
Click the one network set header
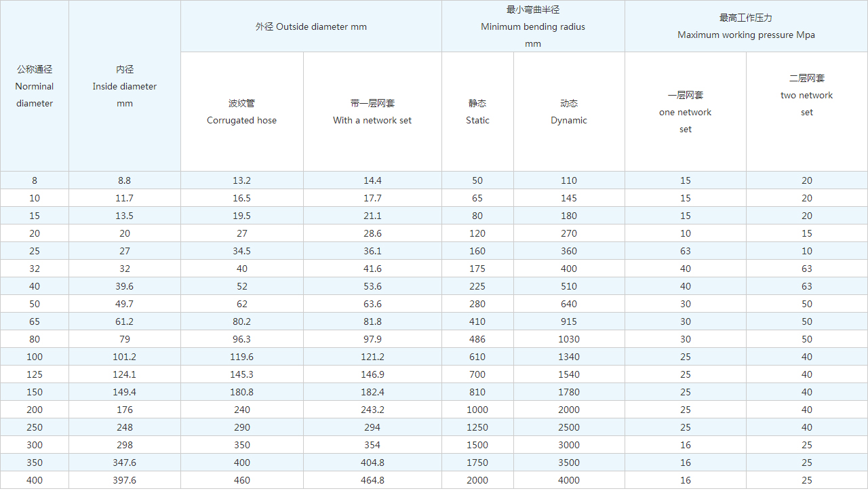point(685,112)
